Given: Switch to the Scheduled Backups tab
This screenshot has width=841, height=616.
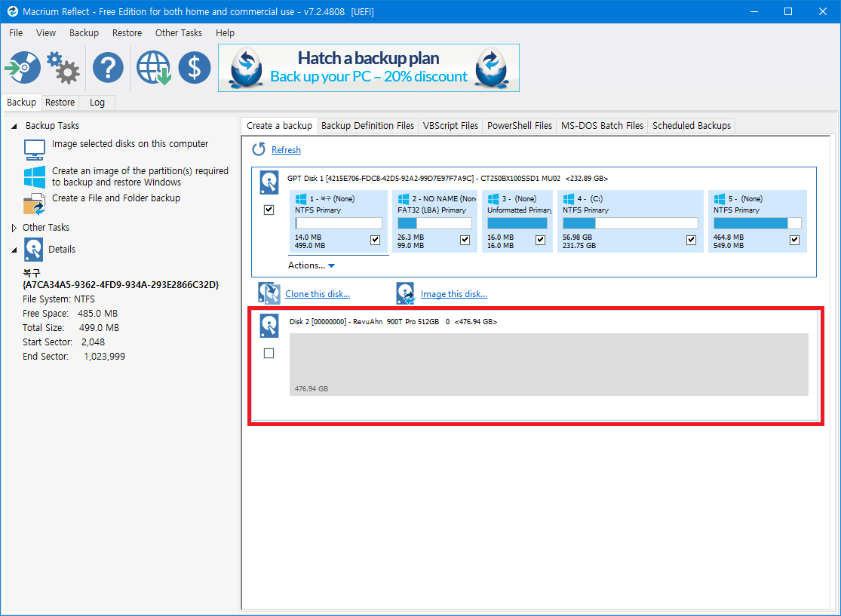Looking at the screenshot, I should 691,126.
